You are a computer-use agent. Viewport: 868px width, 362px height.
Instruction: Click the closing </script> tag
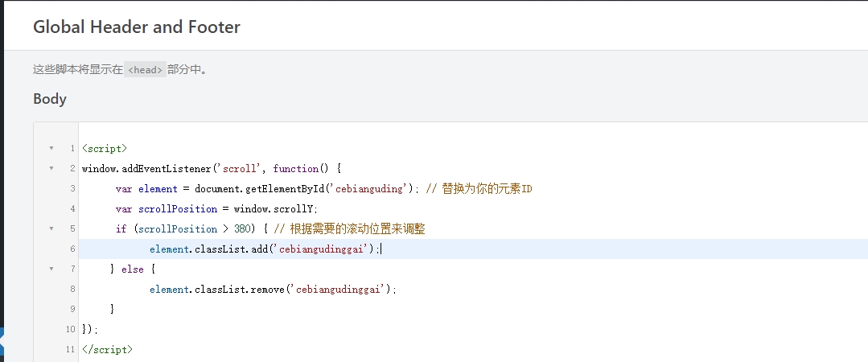pos(107,350)
